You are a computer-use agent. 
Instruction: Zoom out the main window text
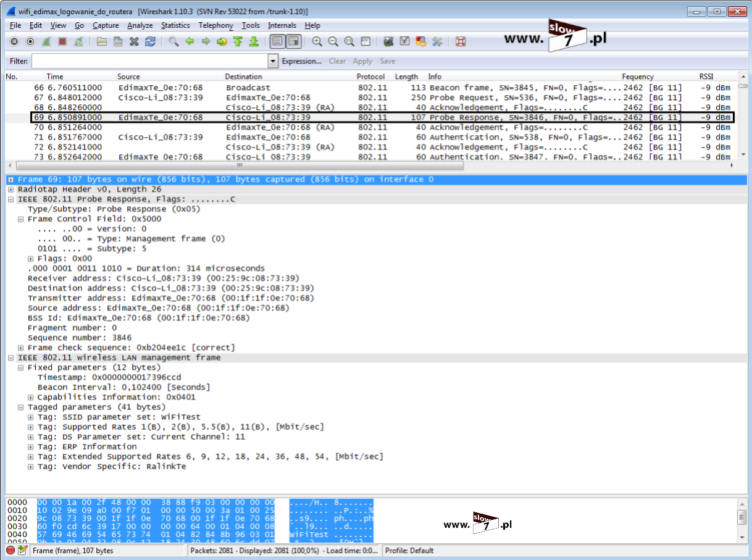point(333,41)
